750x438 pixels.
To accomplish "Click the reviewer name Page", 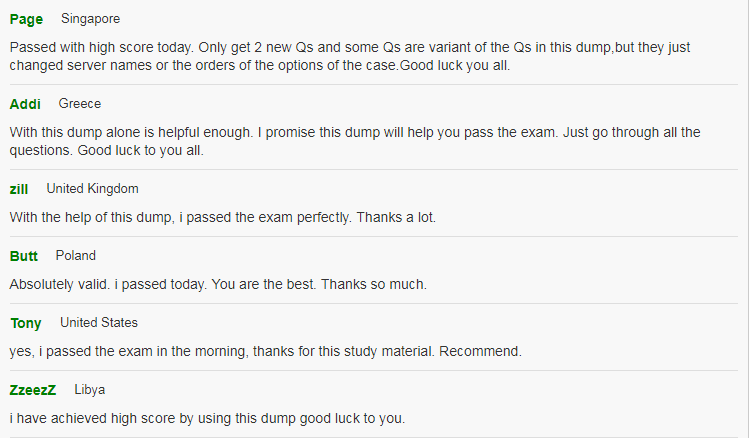I will [x=26, y=20].
